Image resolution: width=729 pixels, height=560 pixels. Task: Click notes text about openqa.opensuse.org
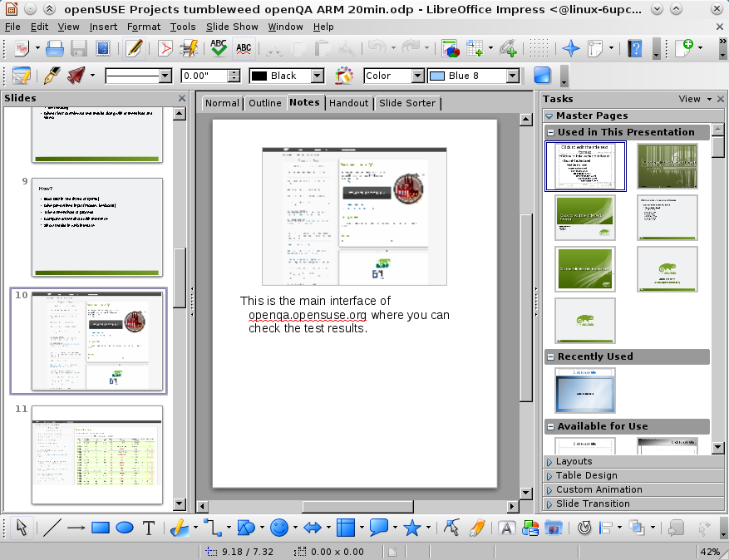click(344, 315)
